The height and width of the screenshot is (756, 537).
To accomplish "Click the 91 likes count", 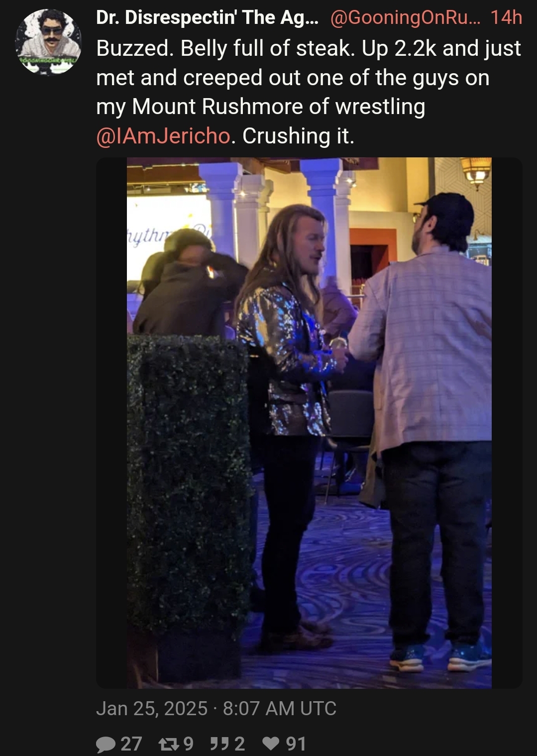I will (296, 744).
